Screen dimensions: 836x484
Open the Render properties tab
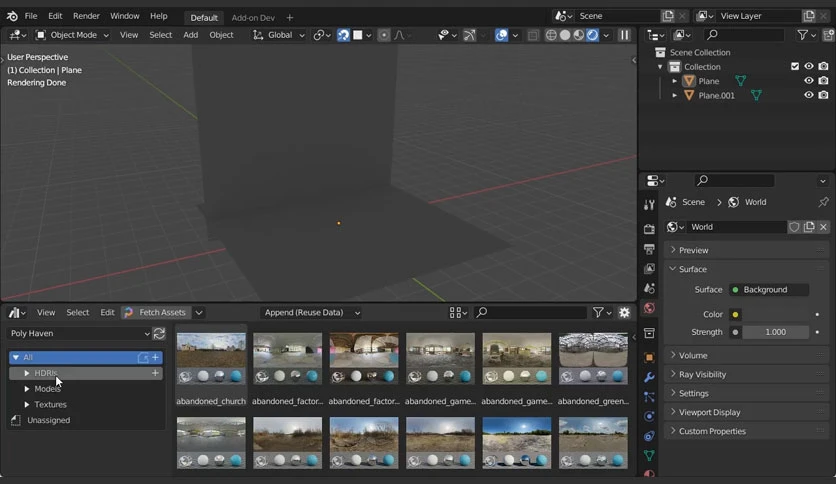pos(649,229)
